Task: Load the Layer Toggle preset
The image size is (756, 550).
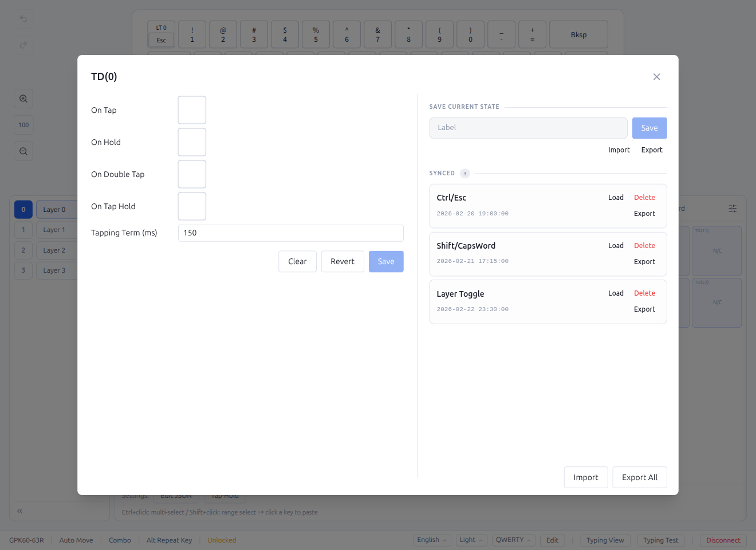Action: pyautogui.click(x=616, y=293)
